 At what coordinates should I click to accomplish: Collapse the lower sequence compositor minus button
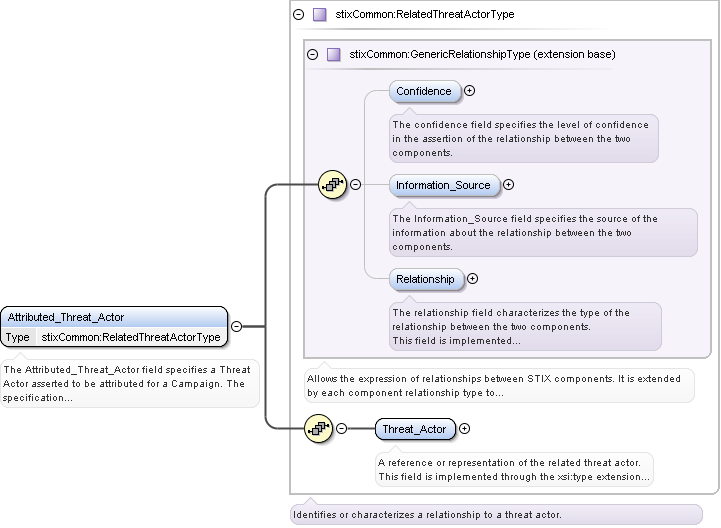tap(341, 429)
